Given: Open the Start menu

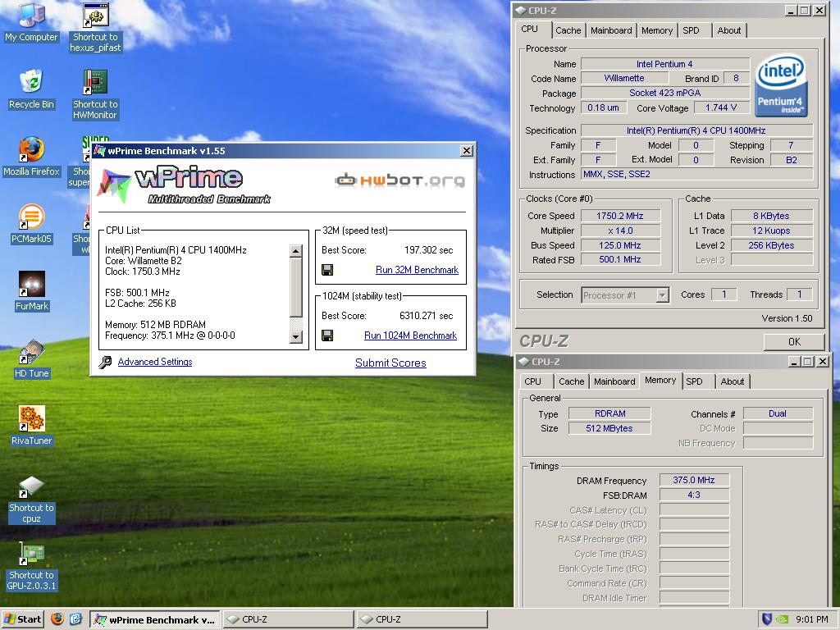Looking at the screenshot, I should pos(22,619).
